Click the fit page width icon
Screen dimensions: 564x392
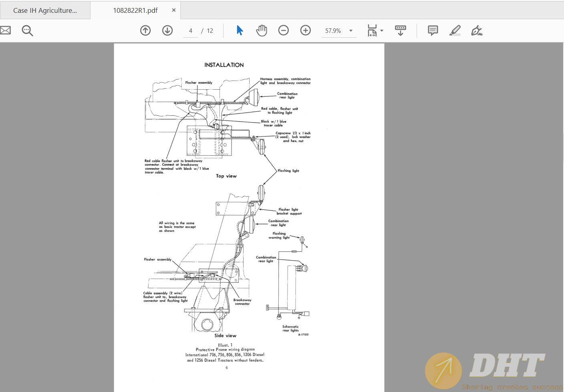[372, 30]
